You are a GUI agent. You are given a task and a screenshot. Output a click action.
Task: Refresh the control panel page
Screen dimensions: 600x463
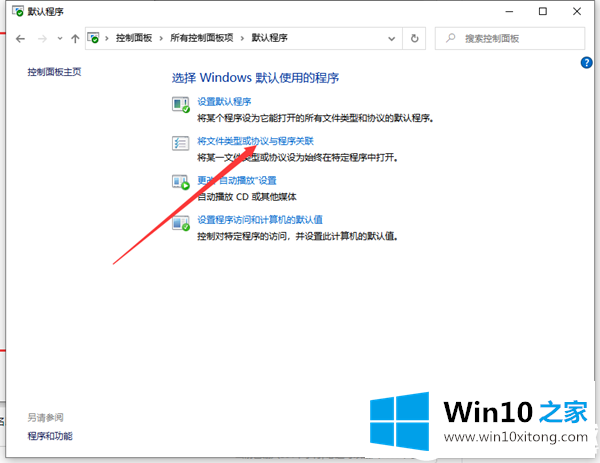click(414, 38)
